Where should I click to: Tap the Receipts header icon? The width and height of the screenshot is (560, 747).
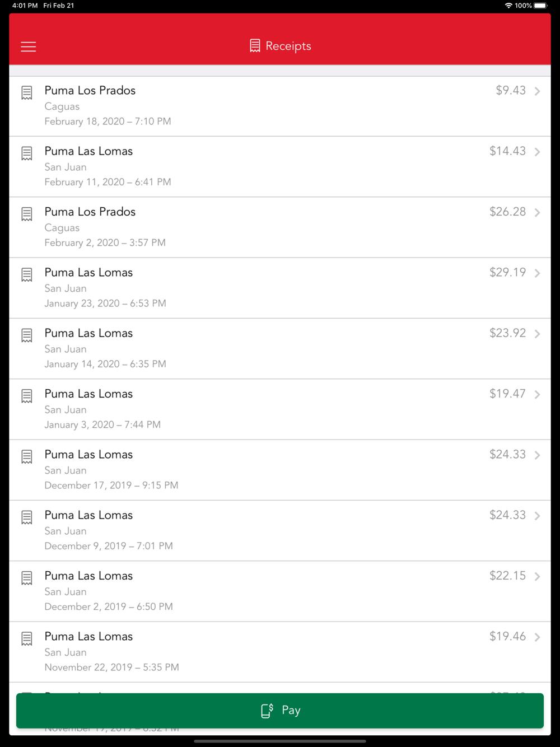click(255, 46)
